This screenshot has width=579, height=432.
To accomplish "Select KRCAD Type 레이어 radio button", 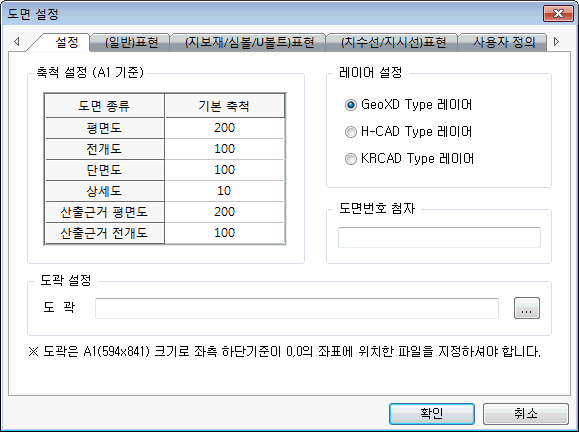I will 350,159.
